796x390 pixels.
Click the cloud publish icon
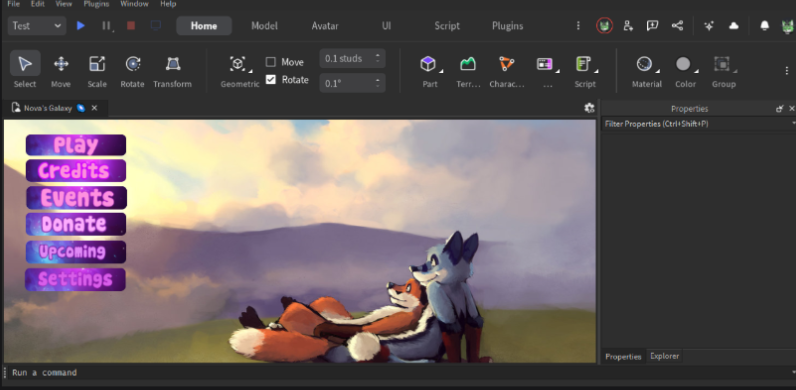[x=734, y=25]
